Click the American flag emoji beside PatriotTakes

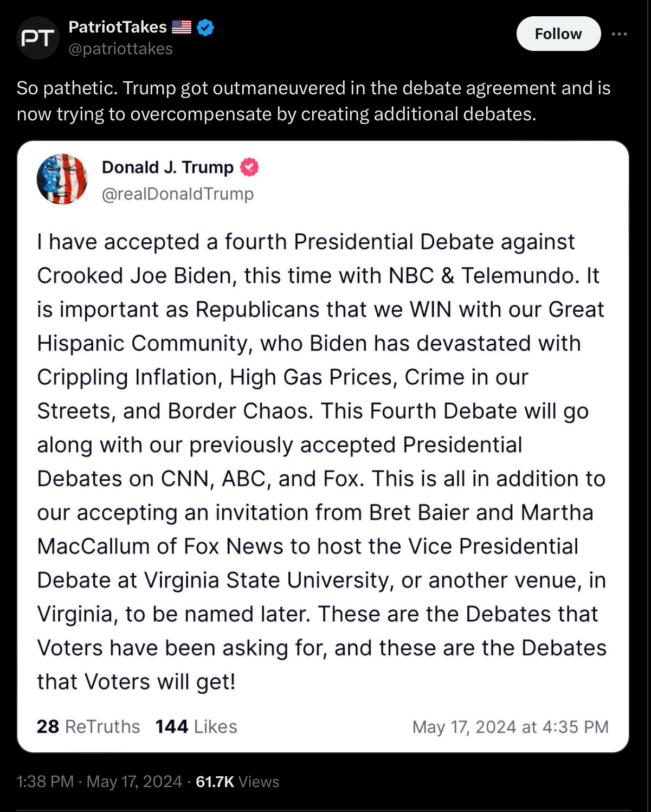coord(182,27)
